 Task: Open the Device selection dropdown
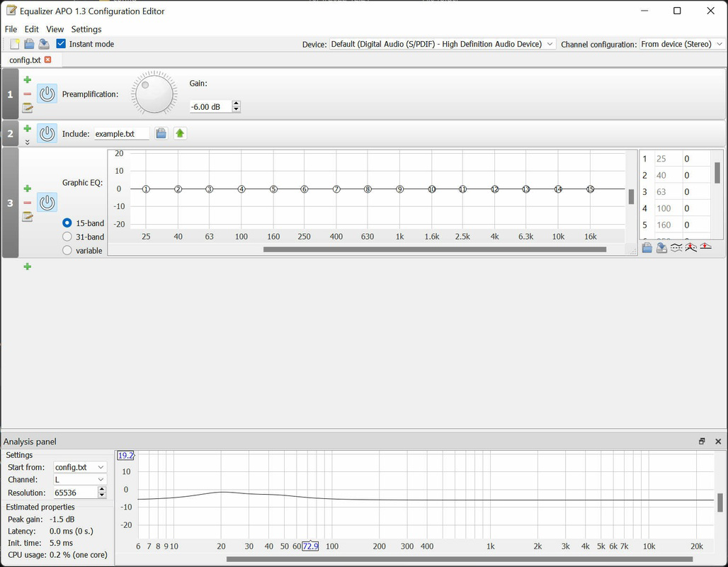point(443,44)
